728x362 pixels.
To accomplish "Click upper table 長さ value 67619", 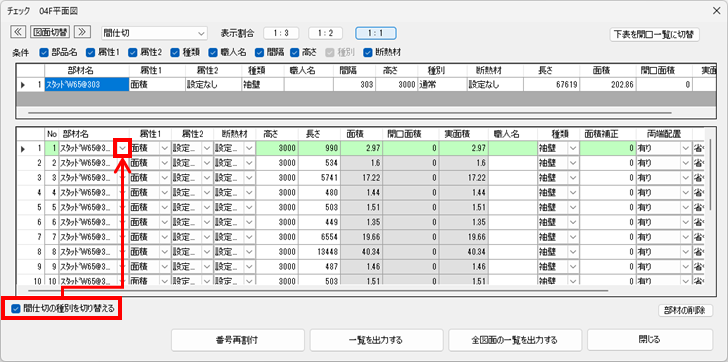I will pyautogui.click(x=552, y=85).
